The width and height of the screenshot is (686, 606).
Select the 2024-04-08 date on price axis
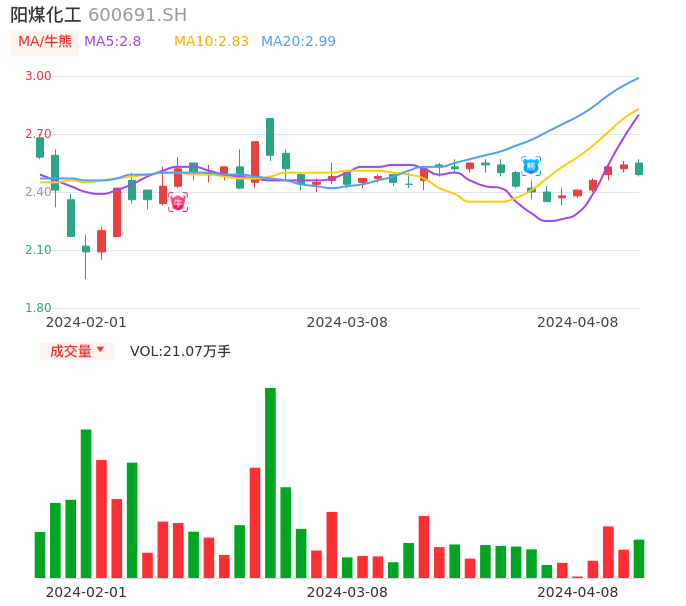[x=577, y=322]
